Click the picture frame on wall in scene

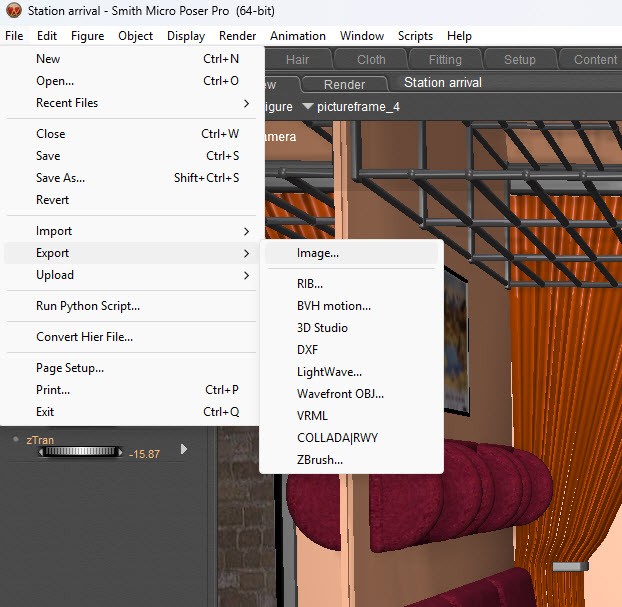click(x=456, y=341)
